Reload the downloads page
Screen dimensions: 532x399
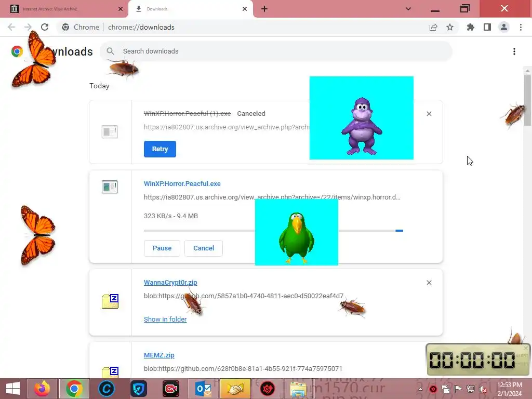point(45,27)
